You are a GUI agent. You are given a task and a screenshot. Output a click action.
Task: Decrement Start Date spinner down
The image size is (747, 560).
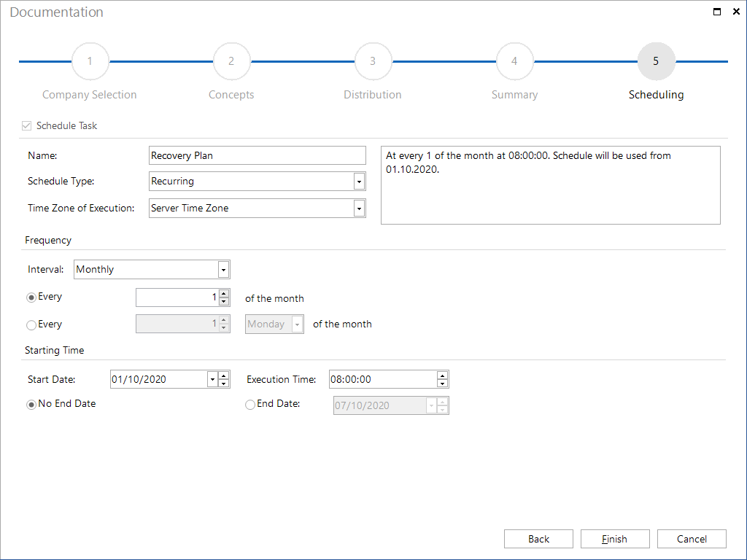click(x=224, y=384)
